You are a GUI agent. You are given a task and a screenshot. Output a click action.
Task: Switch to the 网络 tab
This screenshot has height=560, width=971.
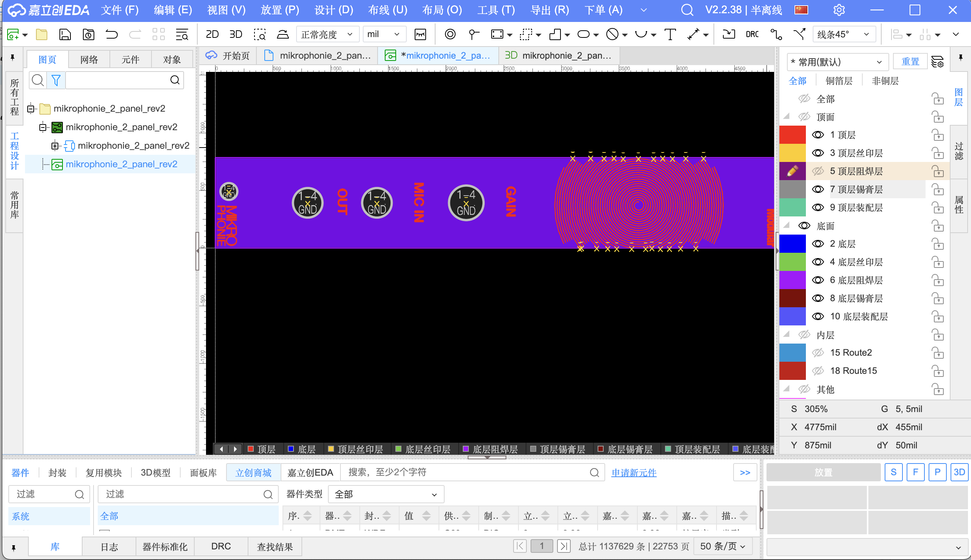pyautogui.click(x=89, y=60)
